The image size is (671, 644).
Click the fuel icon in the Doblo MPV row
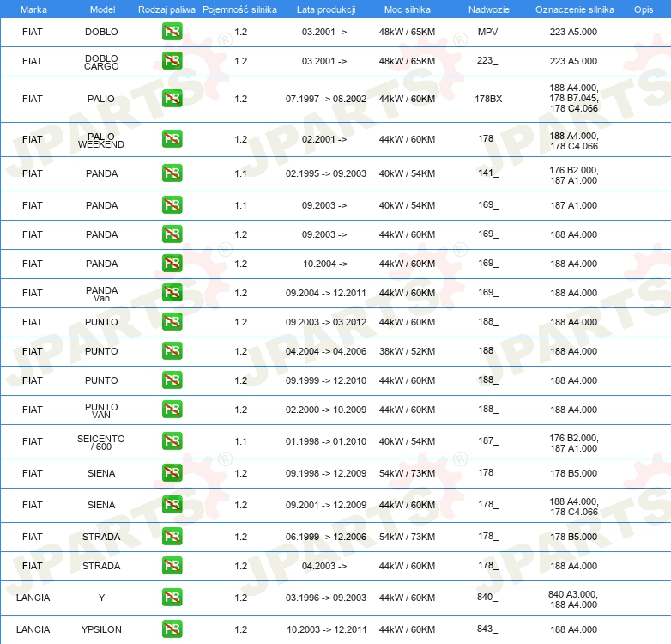(x=172, y=32)
